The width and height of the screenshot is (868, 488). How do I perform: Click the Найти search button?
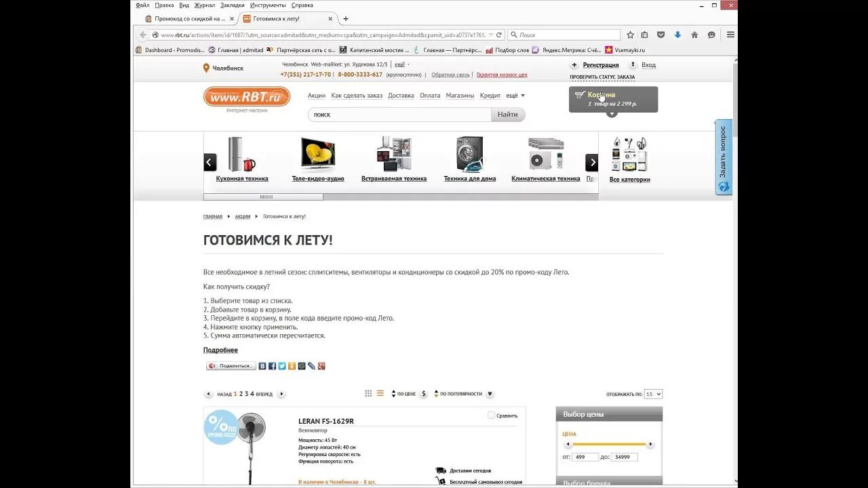point(507,115)
